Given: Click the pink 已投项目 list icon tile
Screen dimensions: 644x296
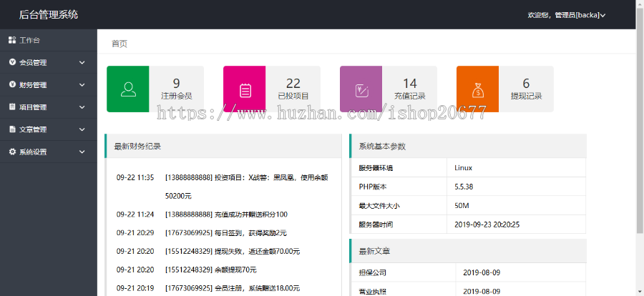Looking at the screenshot, I should (x=245, y=89).
